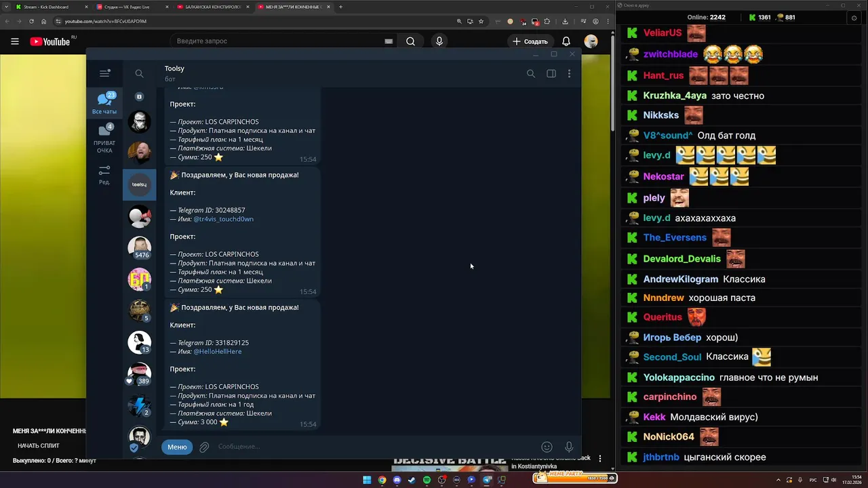Screen dimensions: 868x488
Task: Open the Ред. folder editor
Action: pyautogui.click(x=104, y=175)
